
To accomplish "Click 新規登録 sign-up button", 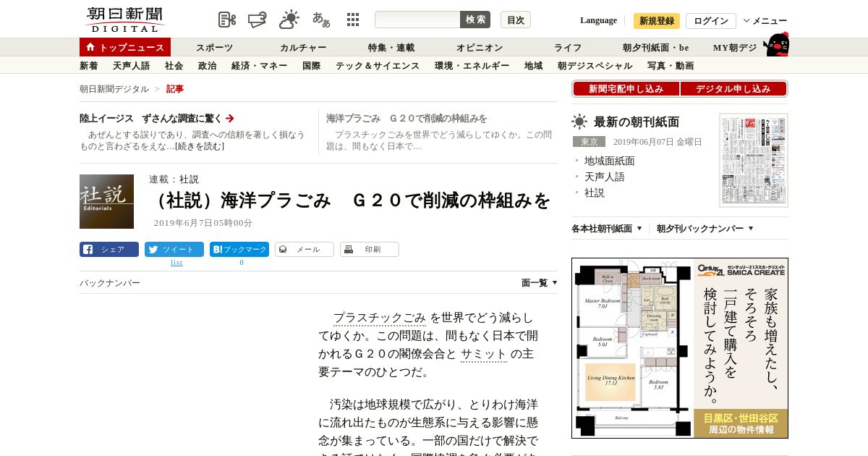I will (x=657, y=21).
